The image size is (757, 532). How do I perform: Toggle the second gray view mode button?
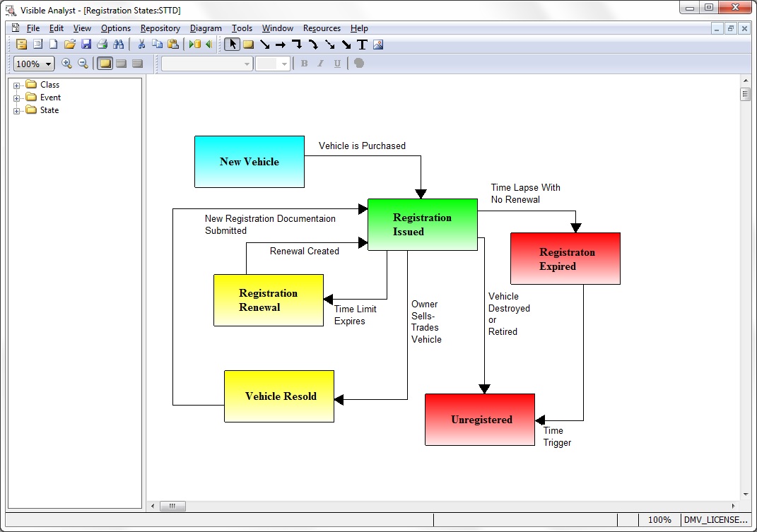tap(121, 64)
